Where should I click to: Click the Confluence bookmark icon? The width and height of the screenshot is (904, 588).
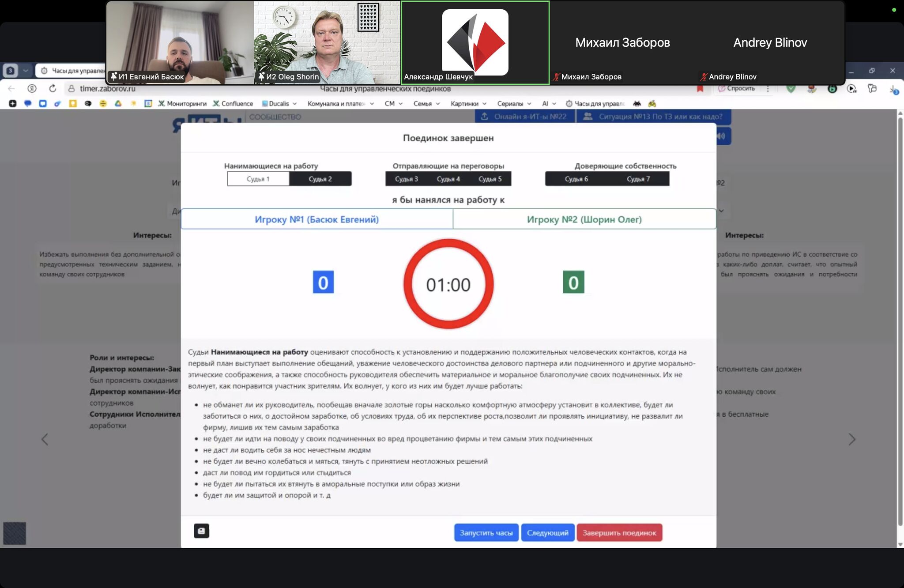216,103
